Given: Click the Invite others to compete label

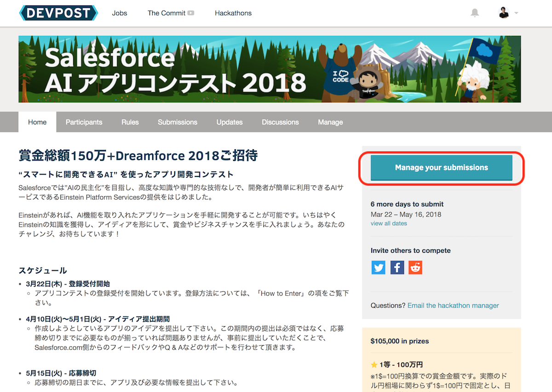Looking at the screenshot, I should click(411, 250).
